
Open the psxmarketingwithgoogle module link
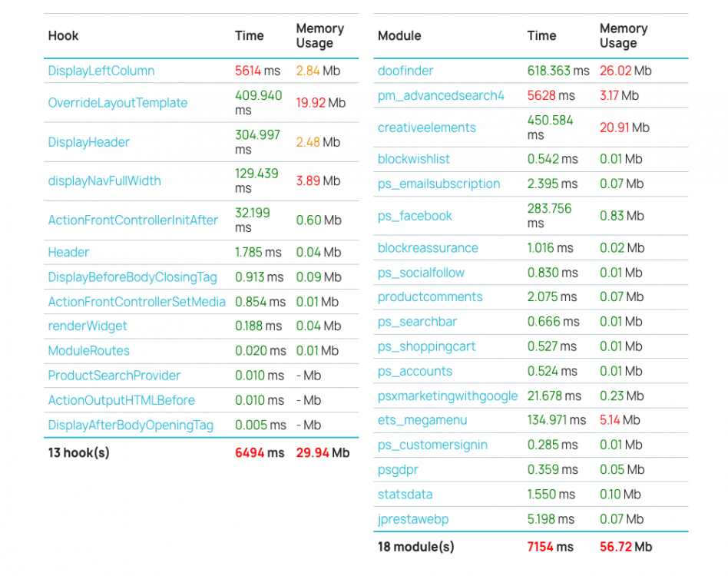tap(448, 396)
